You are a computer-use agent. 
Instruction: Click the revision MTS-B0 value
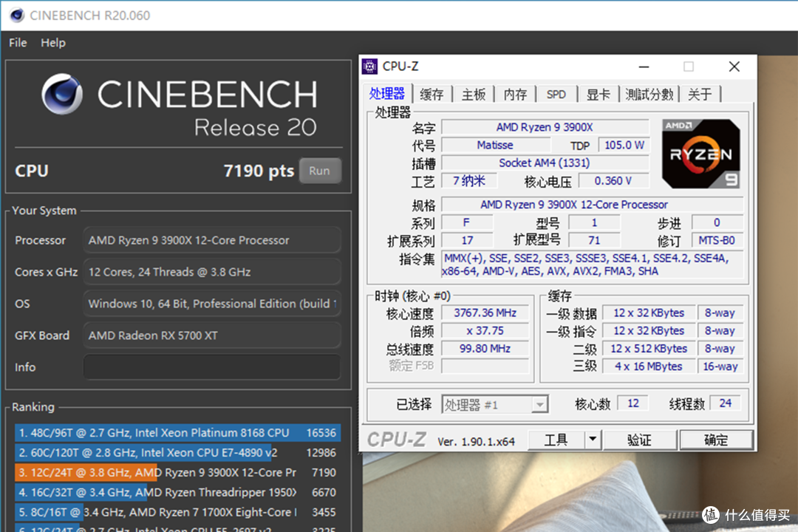pos(717,240)
